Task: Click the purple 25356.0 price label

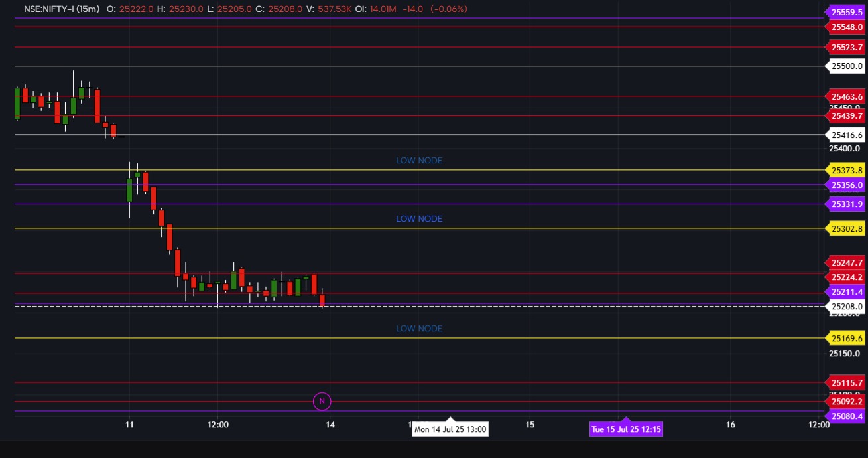Action: 845,184
